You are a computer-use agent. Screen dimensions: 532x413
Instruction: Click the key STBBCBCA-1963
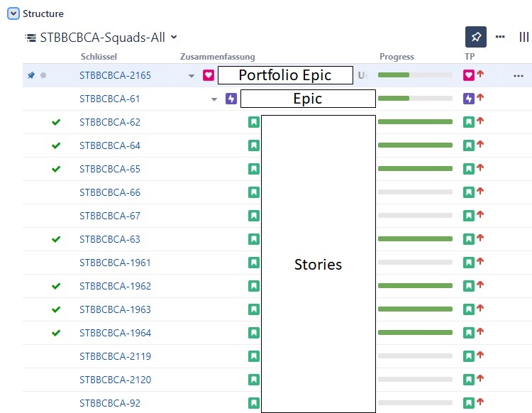pyautogui.click(x=115, y=309)
